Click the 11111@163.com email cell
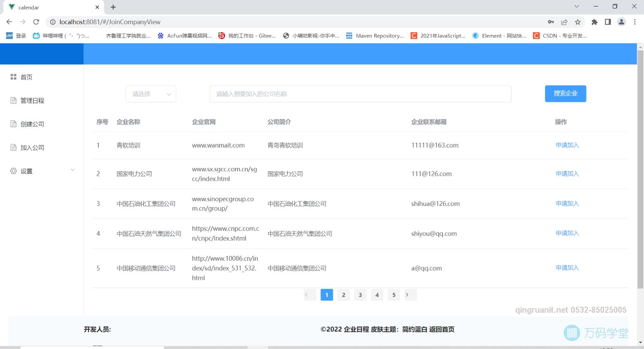This screenshot has height=349, width=644. tap(435, 145)
